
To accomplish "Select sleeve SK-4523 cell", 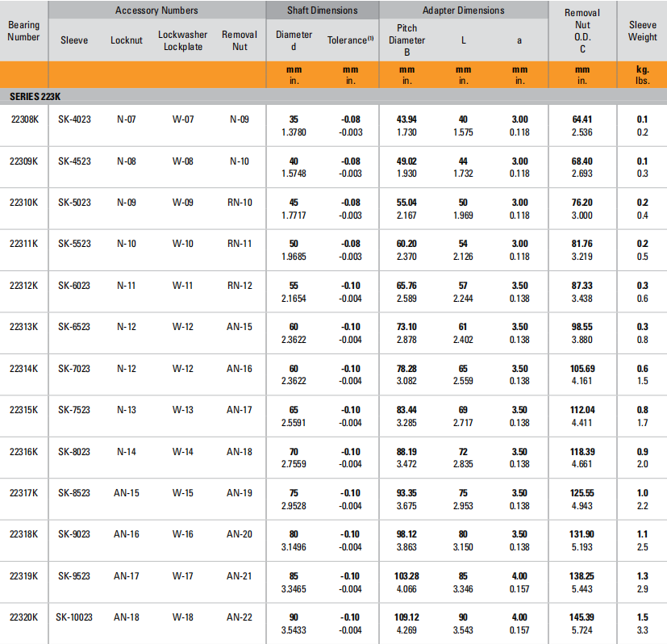I will [74, 161].
